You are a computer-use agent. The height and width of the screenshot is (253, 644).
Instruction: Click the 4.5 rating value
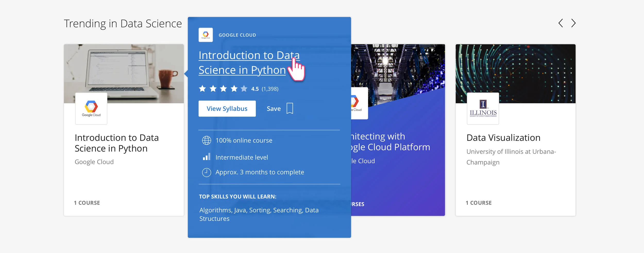click(255, 89)
